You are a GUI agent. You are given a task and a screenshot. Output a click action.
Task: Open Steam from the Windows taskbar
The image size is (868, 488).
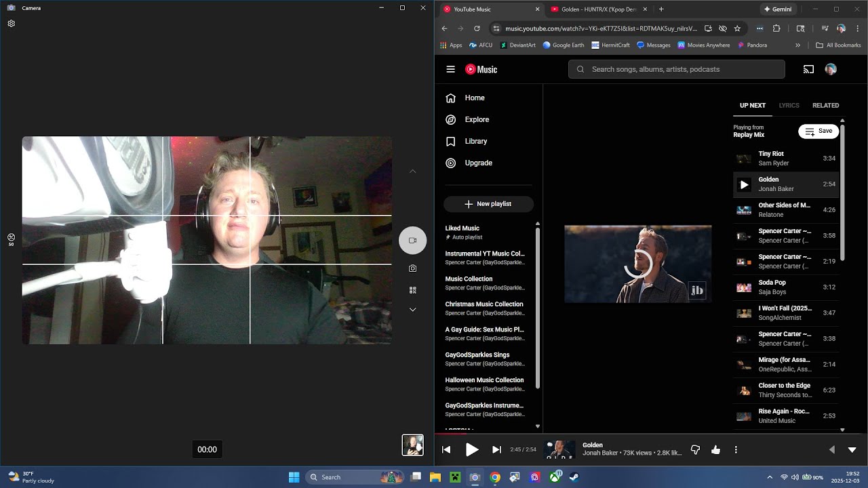click(x=574, y=477)
